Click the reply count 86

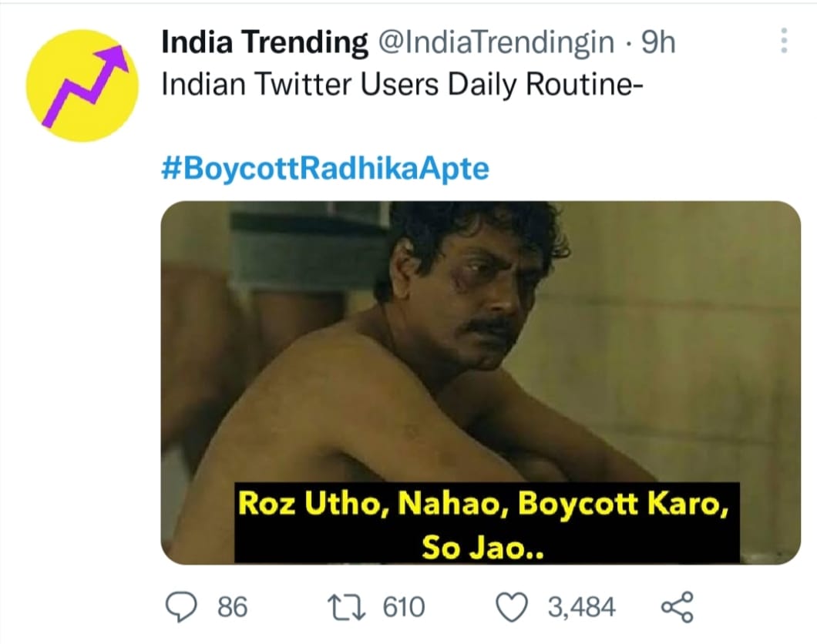(x=232, y=608)
